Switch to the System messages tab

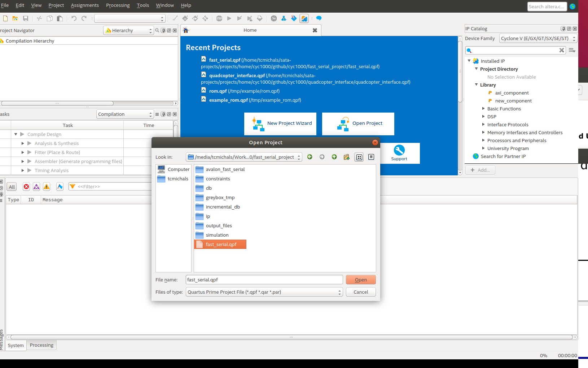coord(16,345)
